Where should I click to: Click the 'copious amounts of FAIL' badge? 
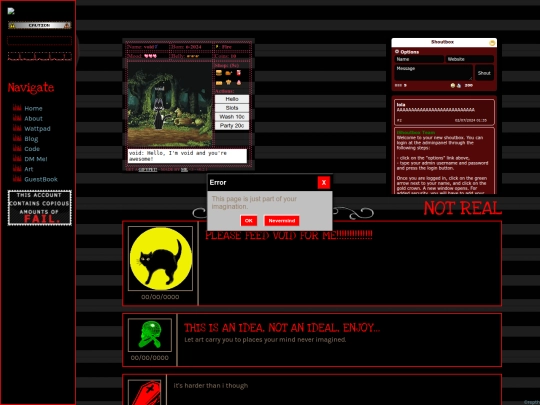click(40, 208)
